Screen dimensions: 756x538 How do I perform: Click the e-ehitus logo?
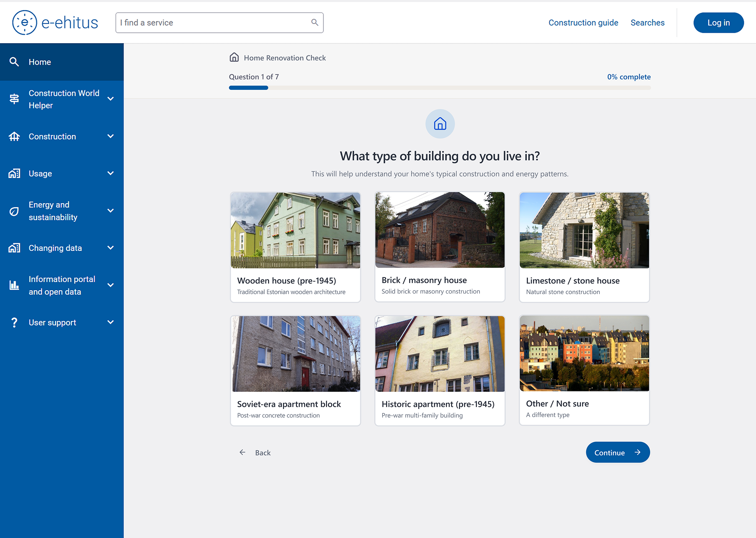tap(55, 23)
